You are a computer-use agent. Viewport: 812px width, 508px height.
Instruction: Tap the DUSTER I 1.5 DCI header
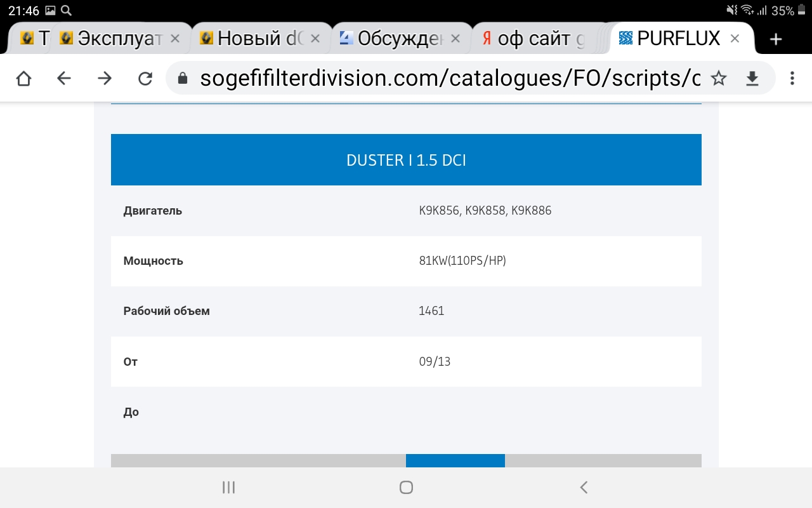[x=406, y=160]
